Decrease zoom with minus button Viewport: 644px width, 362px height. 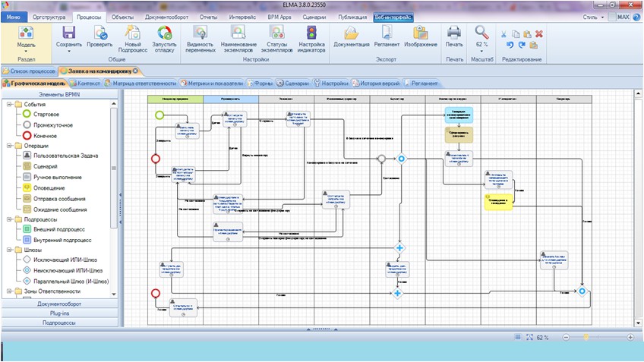(566, 338)
